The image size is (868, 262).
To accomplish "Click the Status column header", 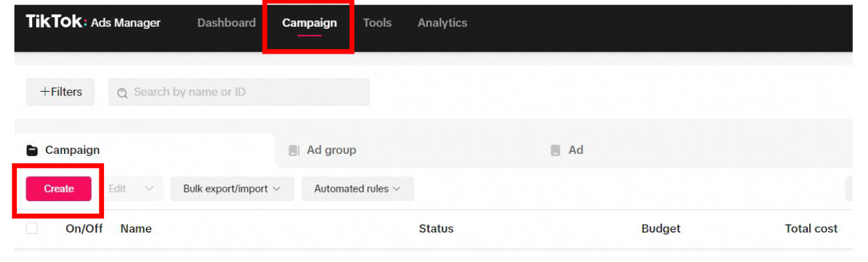I will pos(436,229).
